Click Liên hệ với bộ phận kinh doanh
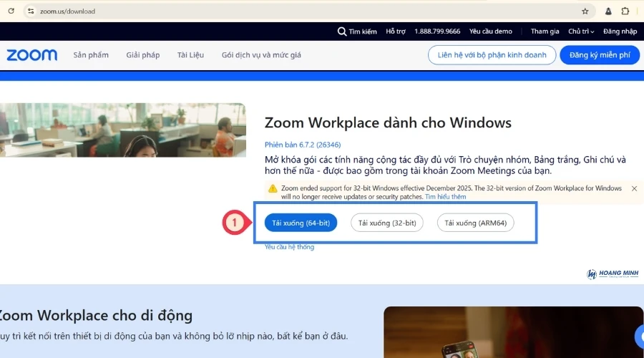Viewport: 644px width, 358px height. click(x=492, y=55)
